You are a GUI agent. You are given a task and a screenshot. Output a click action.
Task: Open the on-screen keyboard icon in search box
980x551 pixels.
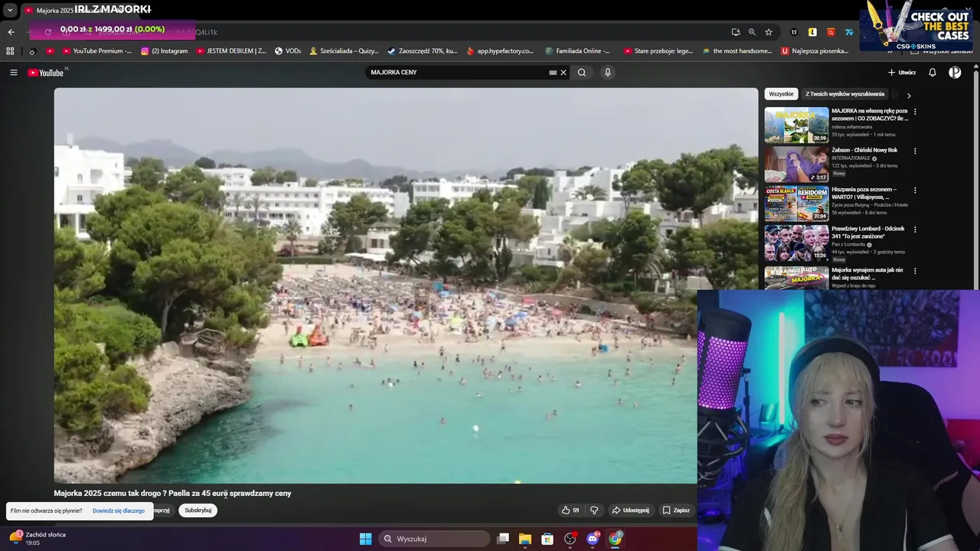pos(553,73)
